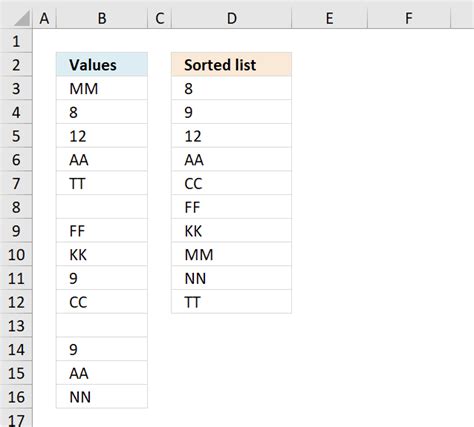Select cell B5 containing 12
The width and height of the screenshot is (474, 427).
tap(102, 136)
